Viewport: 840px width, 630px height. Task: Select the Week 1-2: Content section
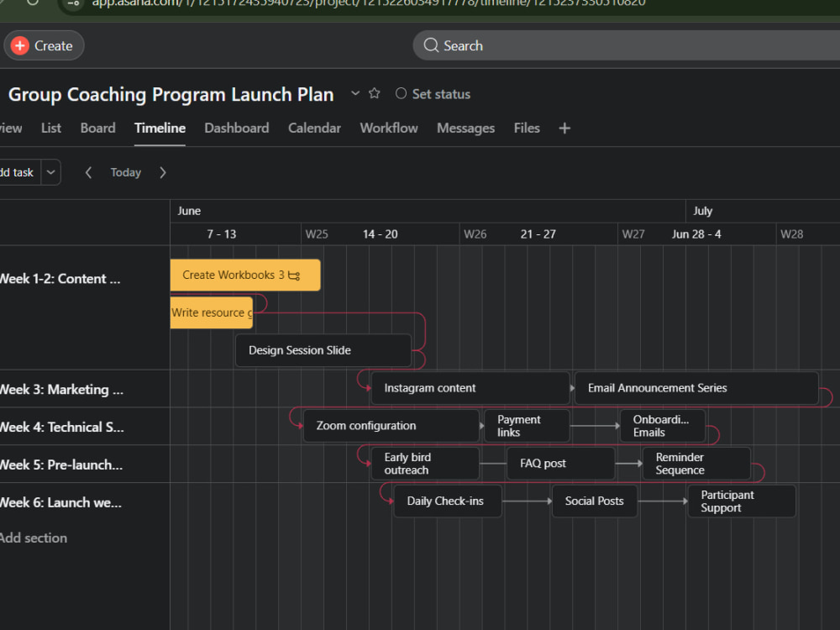coord(60,279)
